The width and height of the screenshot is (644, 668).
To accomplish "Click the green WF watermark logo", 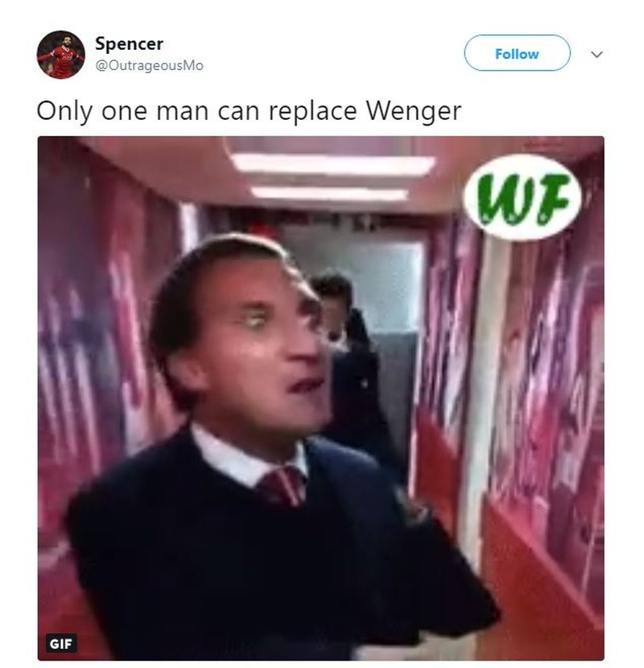I will [522, 198].
